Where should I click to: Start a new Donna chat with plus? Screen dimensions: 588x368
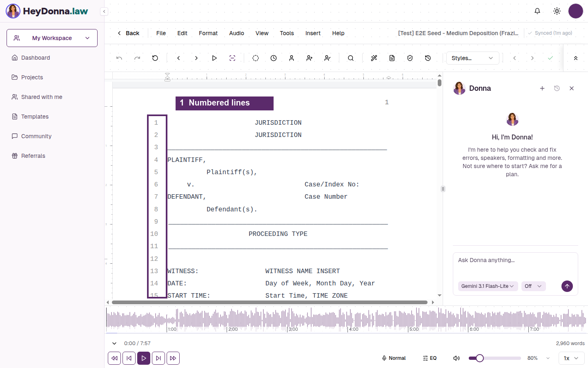click(x=542, y=88)
